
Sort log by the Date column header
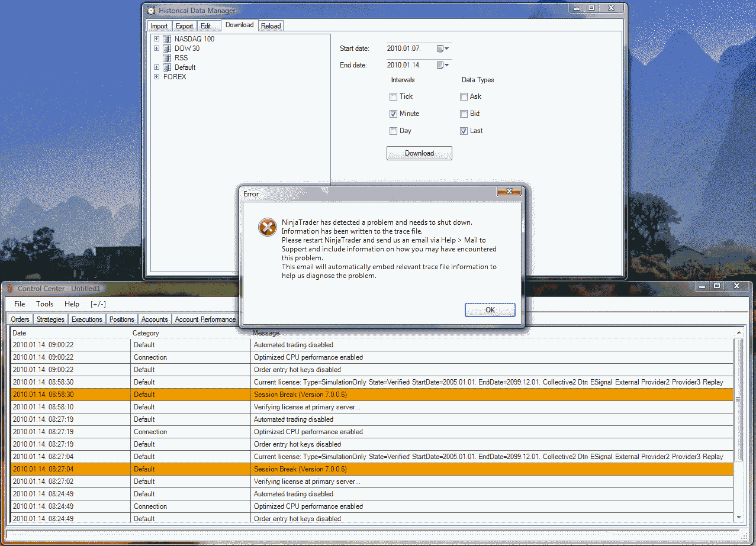pyautogui.click(x=70, y=333)
